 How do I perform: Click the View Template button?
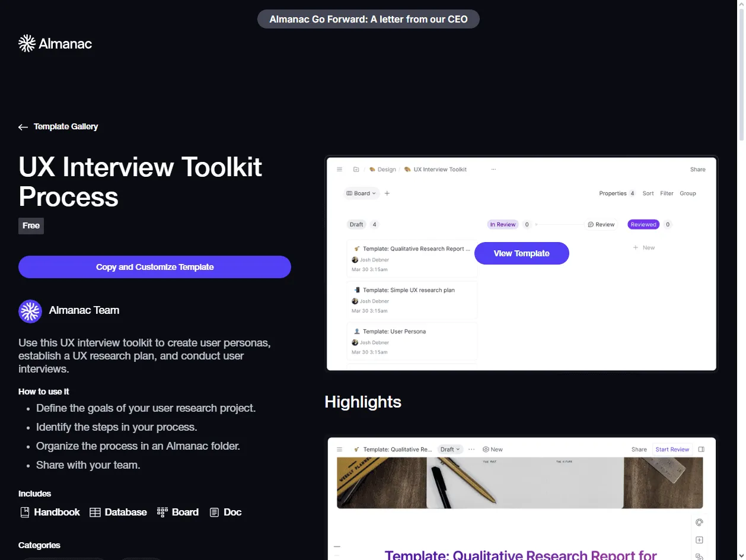pos(522,253)
